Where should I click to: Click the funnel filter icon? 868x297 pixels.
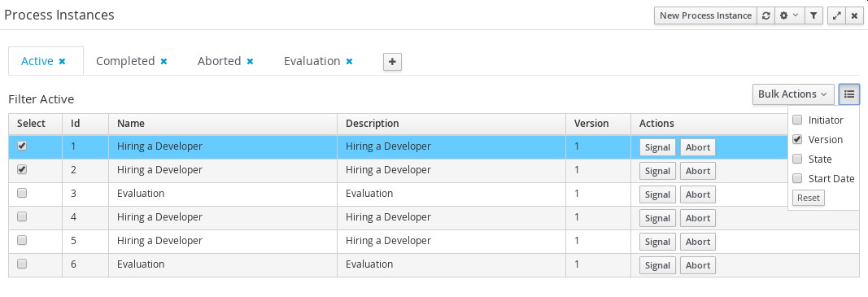(x=813, y=15)
